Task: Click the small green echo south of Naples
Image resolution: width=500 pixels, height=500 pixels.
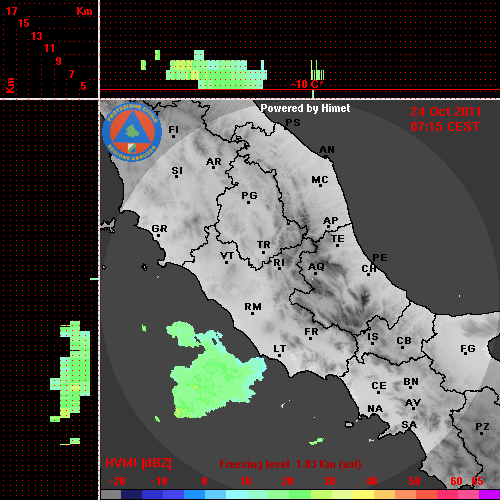Action: click(316, 441)
